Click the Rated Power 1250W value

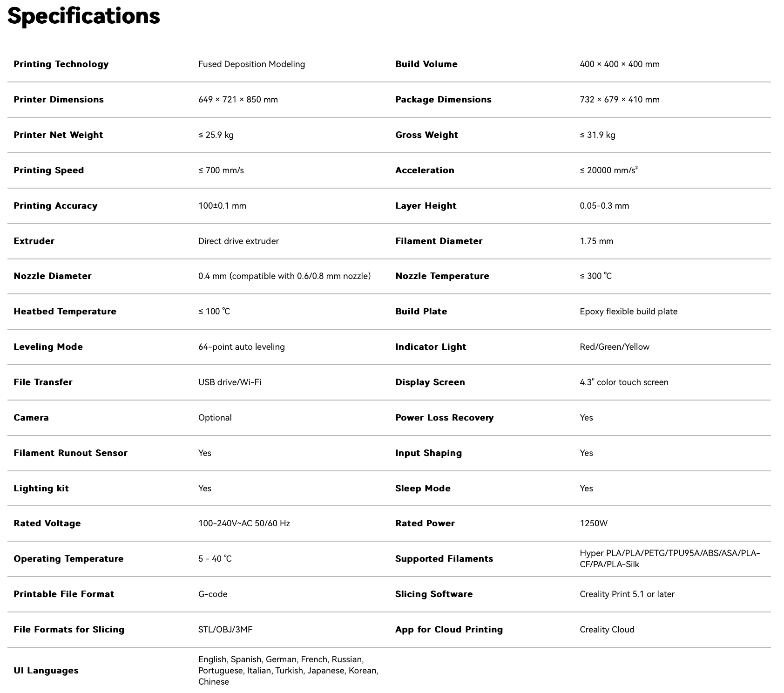pos(593,523)
